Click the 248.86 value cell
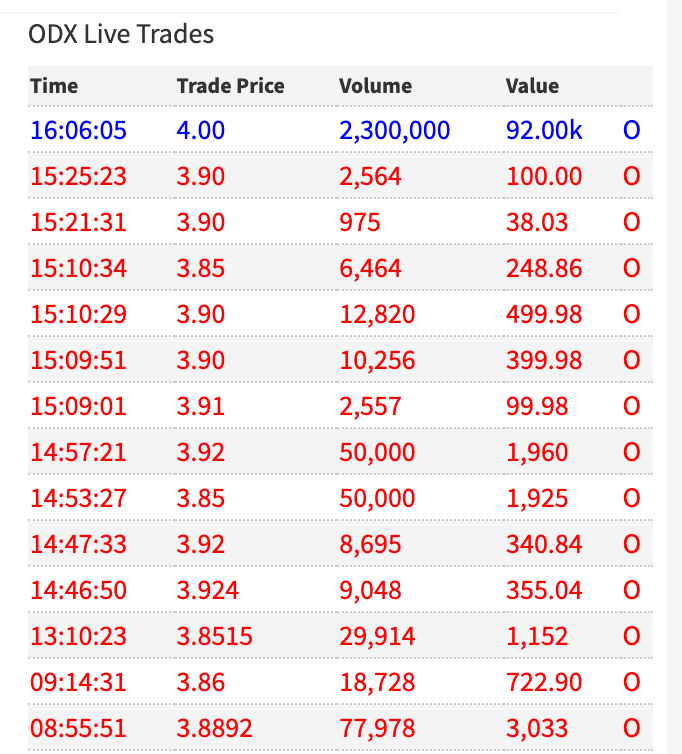Image resolution: width=682 pixels, height=754 pixels. (x=544, y=268)
